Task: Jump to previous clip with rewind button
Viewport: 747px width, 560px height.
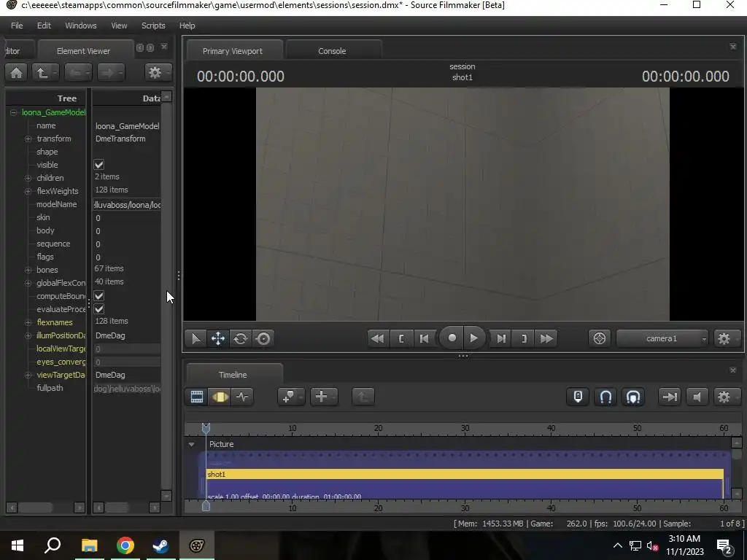Action: click(x=377, y=338)
